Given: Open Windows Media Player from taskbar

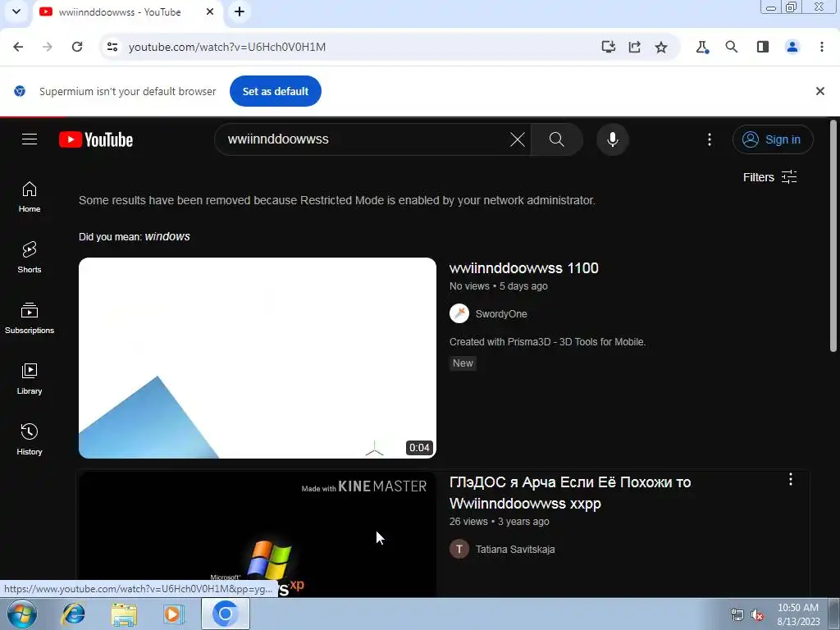Looking at the screenshot, I should click(173, 614).
